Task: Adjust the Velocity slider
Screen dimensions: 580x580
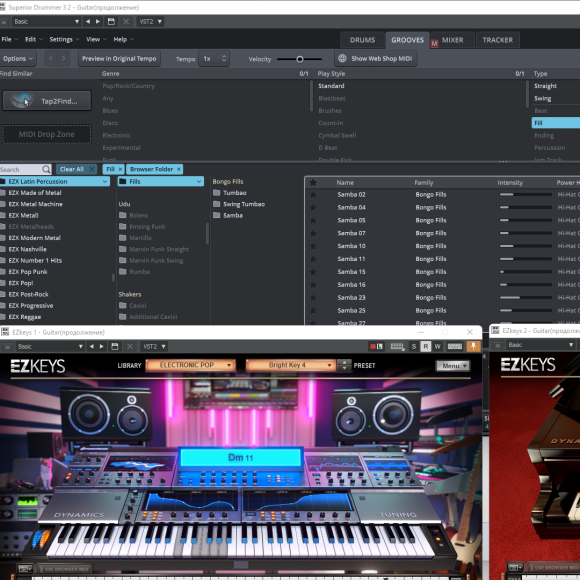Action: pyautogui.click(x=300, y=59)
